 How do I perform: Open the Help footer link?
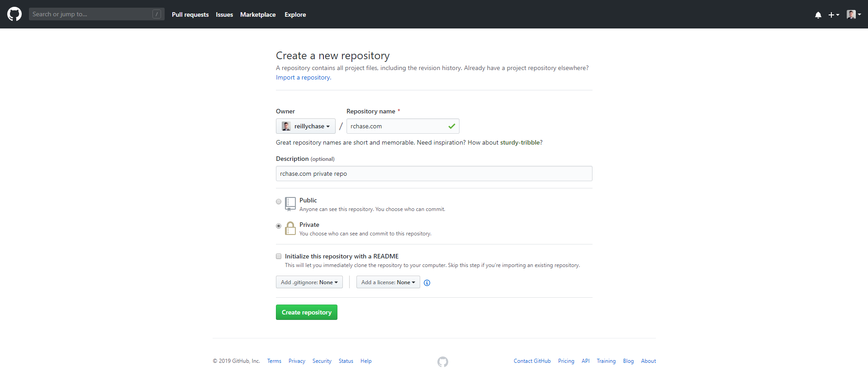coord(366,361)
